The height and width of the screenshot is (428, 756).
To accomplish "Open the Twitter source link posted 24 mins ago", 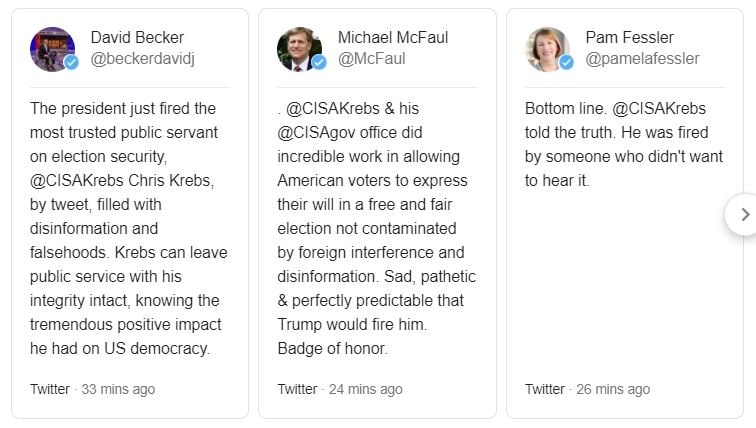I will (297, 389).
